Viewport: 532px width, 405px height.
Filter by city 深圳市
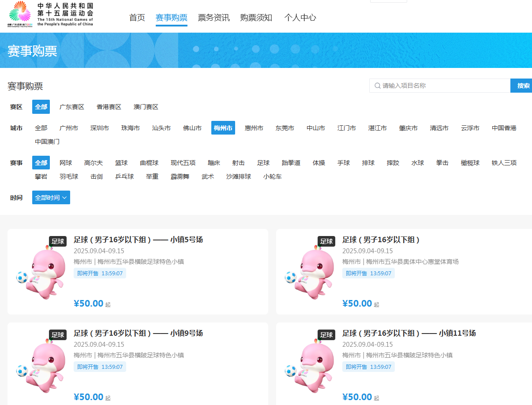pyautogui.click(x=100, y=128)
